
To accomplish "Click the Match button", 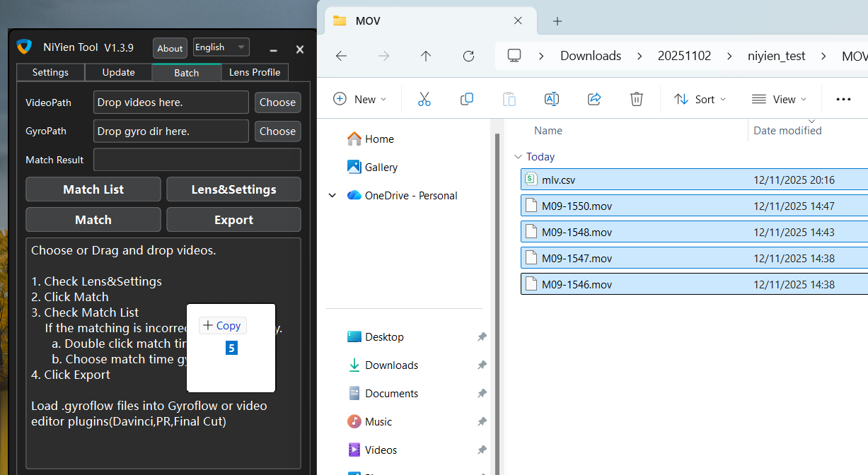I will [x=93, y=219].
